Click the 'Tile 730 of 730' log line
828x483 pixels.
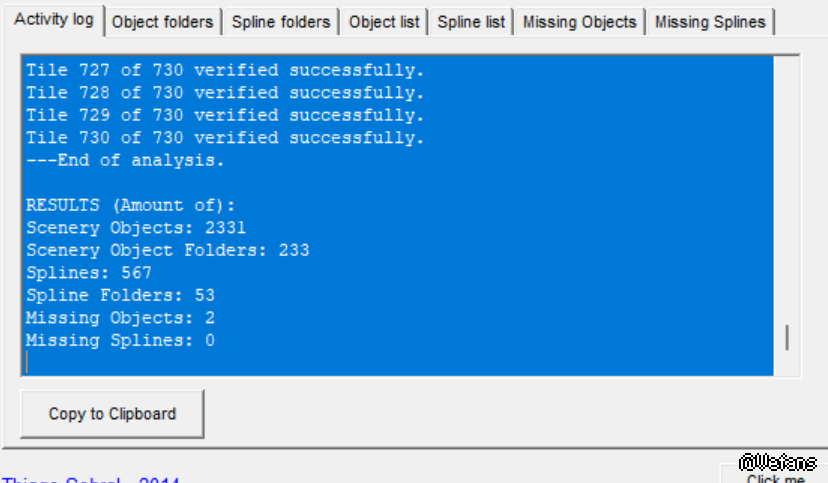pyautogui.click(x=225, y=138)
